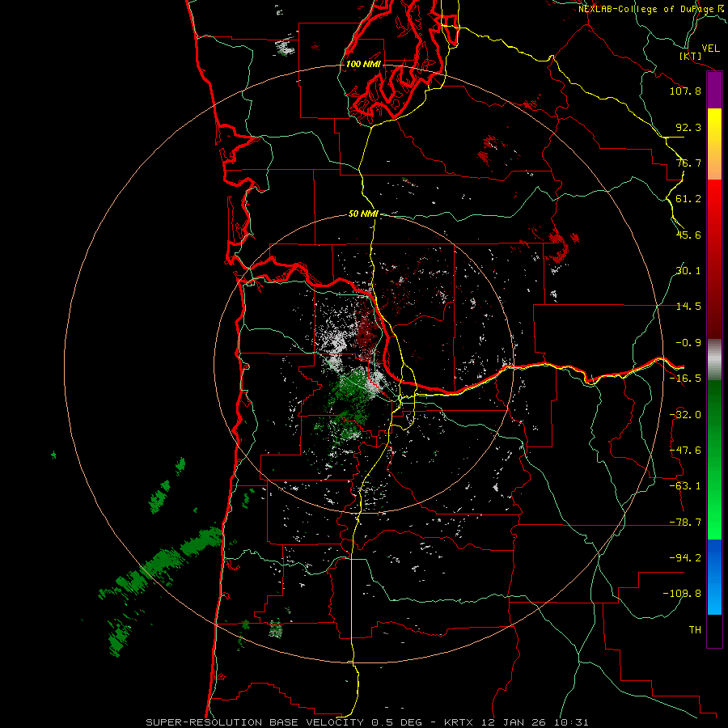Click the 61.2 velocity scale value
The image size is (728, 728).
point(688,199)
